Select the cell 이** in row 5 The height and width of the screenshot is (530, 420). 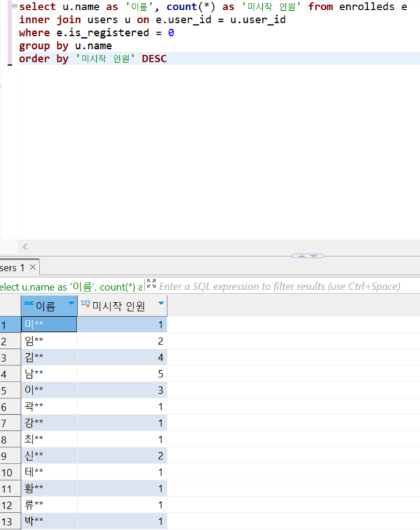point(49,390)
